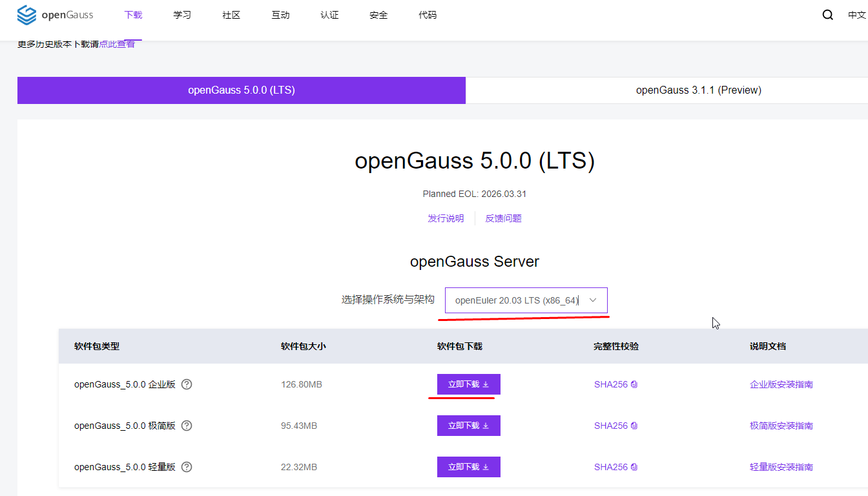Copy SHA256 checksum for the 企业版 package
This screenshot has height=496, width=868.
(634, 384)
